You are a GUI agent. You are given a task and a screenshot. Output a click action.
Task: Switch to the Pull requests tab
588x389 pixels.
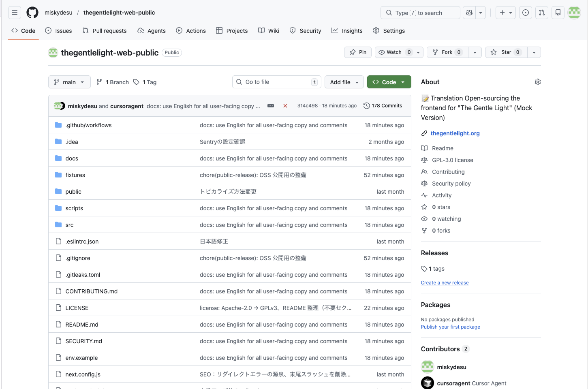[x=105, y=31]
